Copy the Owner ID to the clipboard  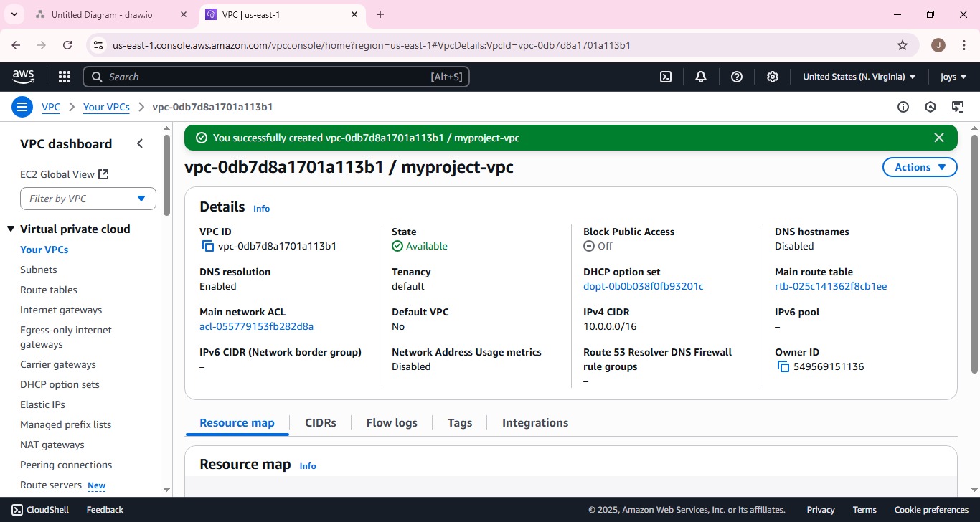point(783,366)
